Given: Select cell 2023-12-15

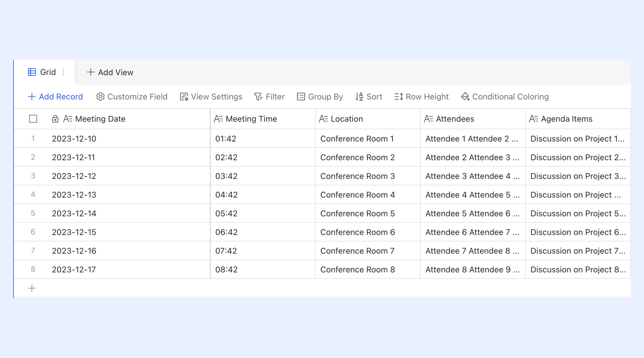Looking at the screenshot, I should pos(129,232).
